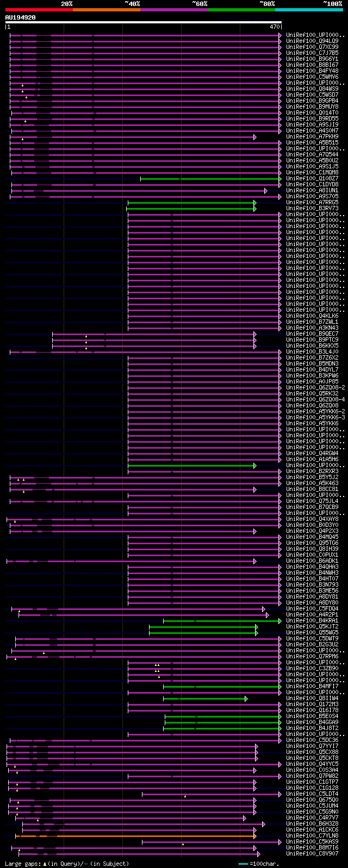Open hit UniRef100_A7Q544
The width and height of the screenshot is (348, 868).
point(312,154)
